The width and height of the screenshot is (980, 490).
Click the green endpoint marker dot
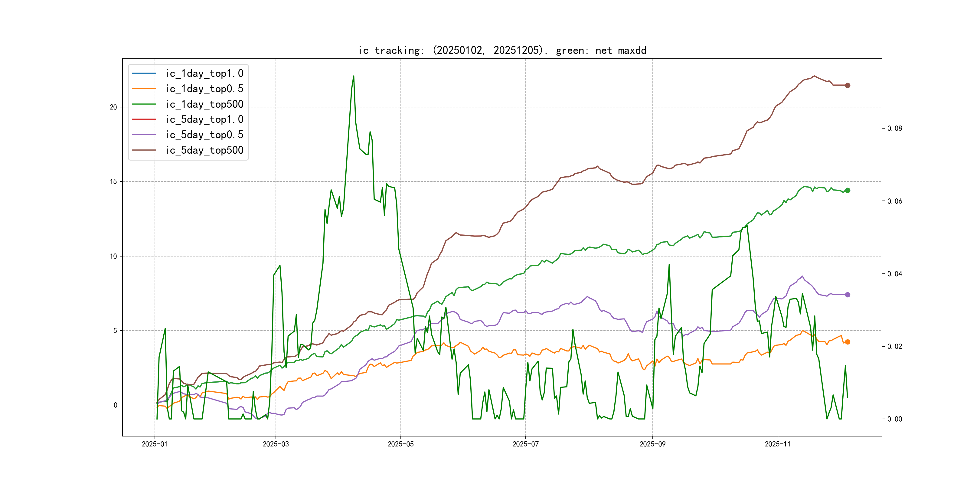848,190
